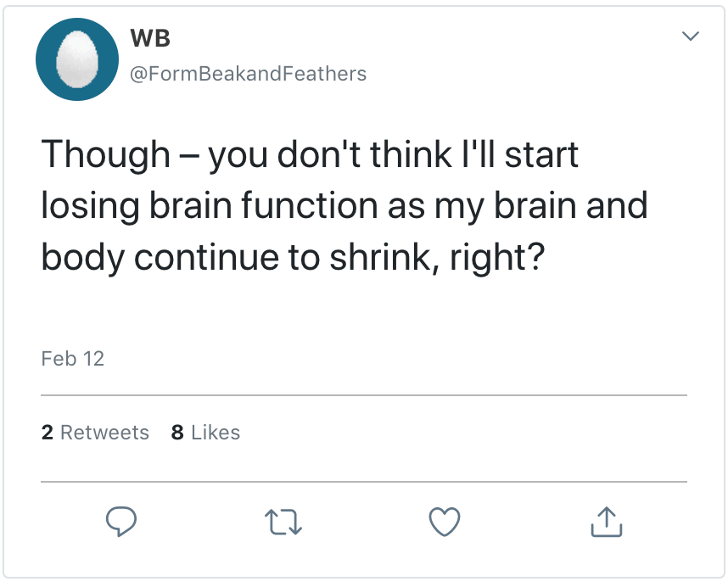Click the bold likes count number 8
Image resolution: width=728 pixels, height=587 pixels.
177,433
